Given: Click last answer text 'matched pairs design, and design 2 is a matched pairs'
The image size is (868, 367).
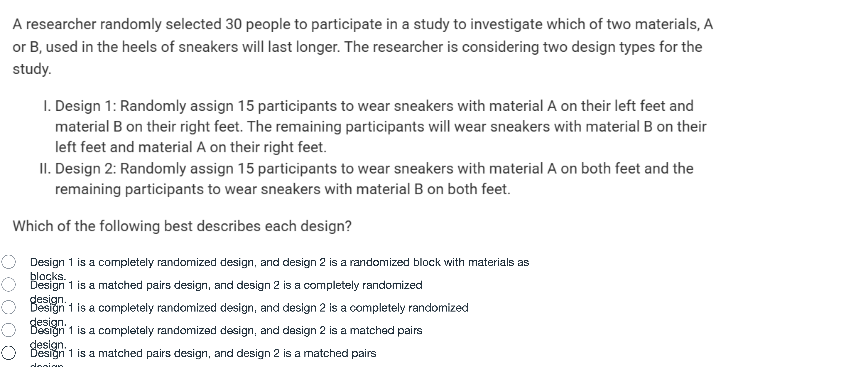Looking at the screenshot, I should click(203, 353).
